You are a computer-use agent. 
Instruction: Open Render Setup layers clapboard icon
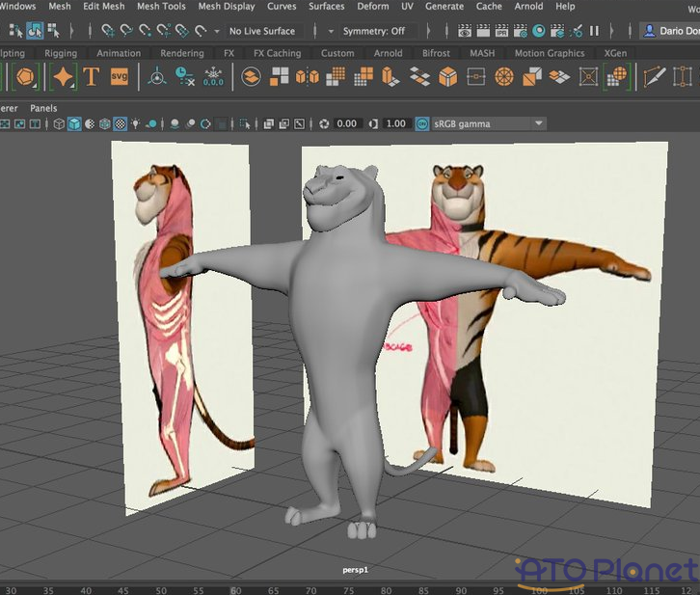(x=557, y=31)
